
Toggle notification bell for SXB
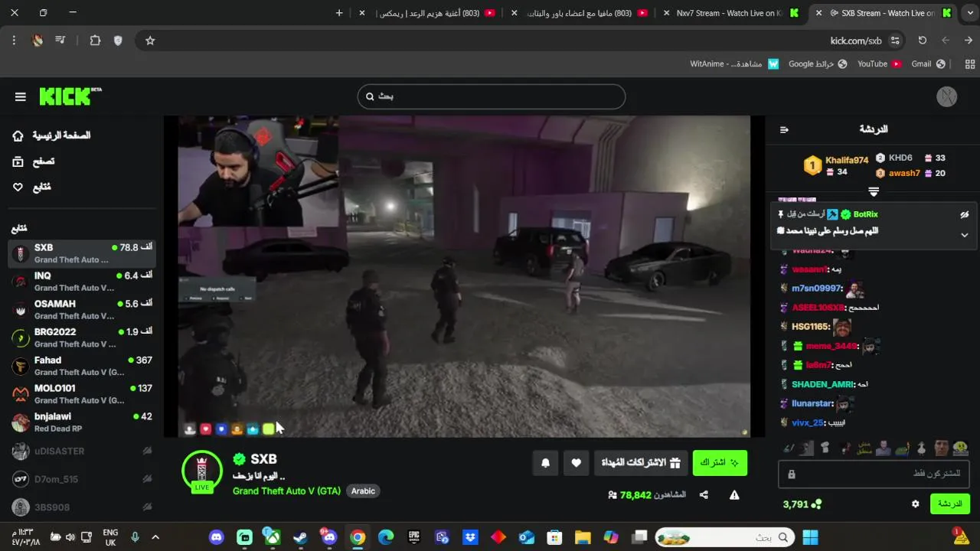click(x=546, y=463)
